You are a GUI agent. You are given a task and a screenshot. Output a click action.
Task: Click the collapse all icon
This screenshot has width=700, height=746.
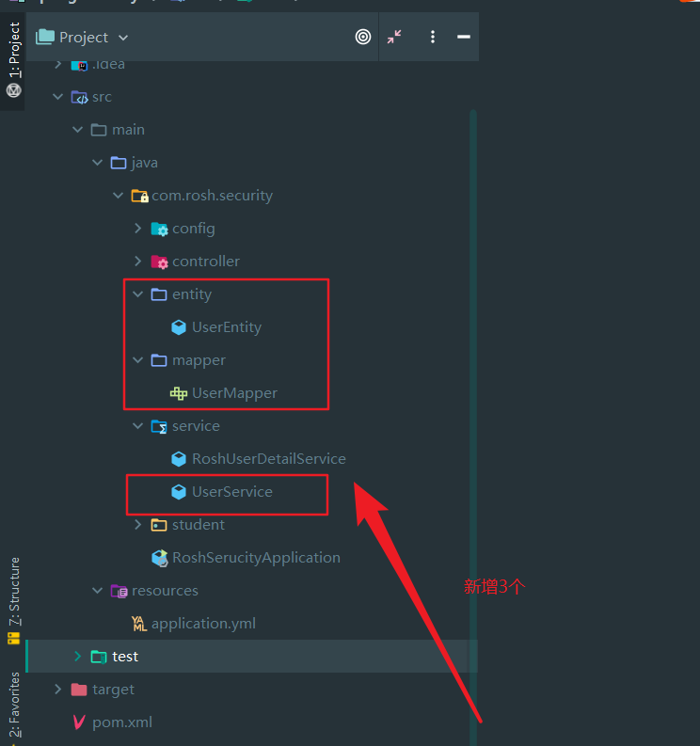pyautogui.click(x=394, y=37)
